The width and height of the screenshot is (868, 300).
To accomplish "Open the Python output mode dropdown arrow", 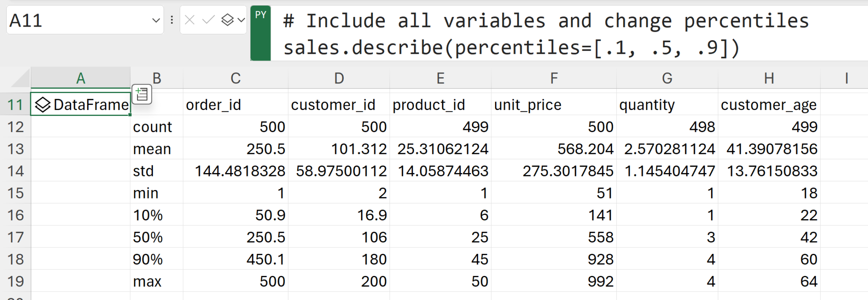I will tap(241, 20).
